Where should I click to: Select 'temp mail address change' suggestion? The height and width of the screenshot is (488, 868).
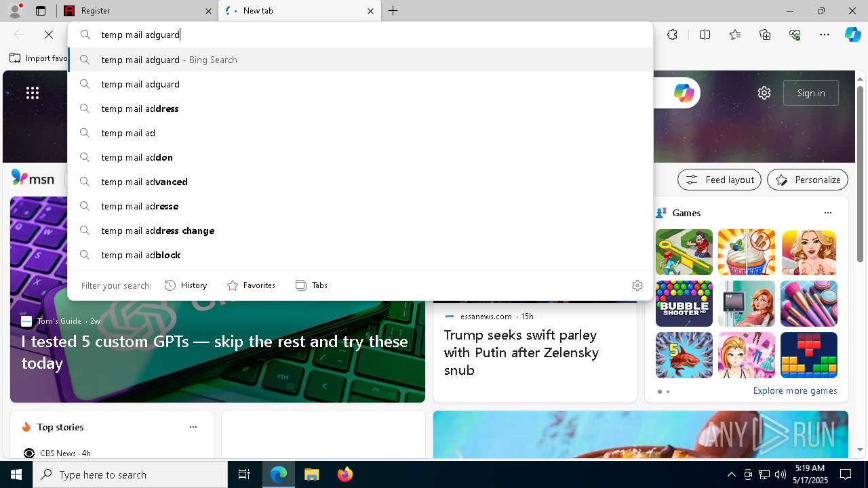coord(360,230)
